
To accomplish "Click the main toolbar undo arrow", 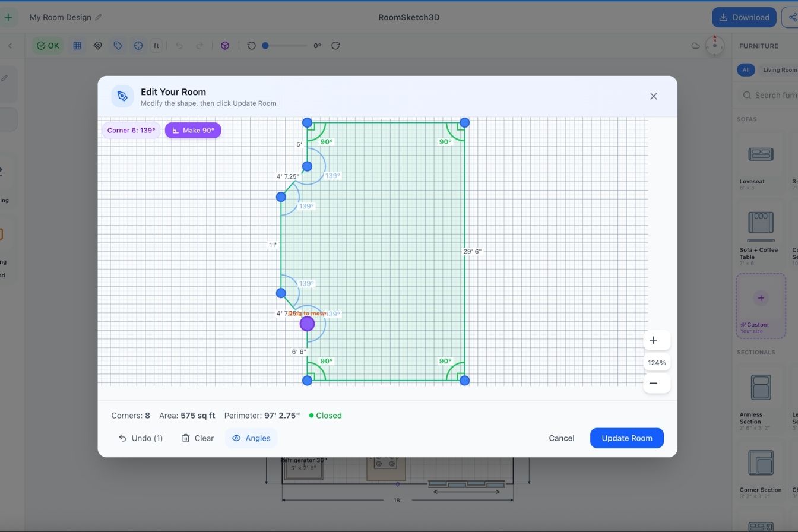I will (179, 46).
